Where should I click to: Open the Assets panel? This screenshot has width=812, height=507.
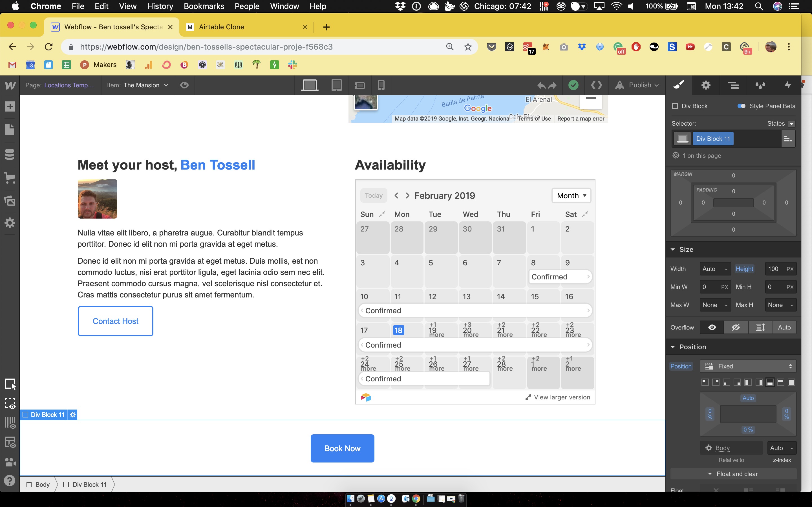pos(10,201)
